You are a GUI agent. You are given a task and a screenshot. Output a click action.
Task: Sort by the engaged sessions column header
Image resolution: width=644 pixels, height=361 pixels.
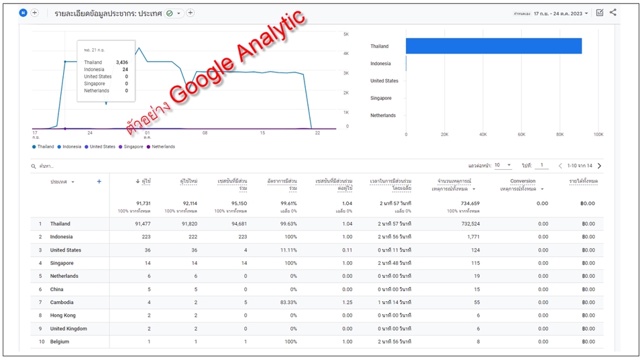pyautogui.click(x=233, y=185)
